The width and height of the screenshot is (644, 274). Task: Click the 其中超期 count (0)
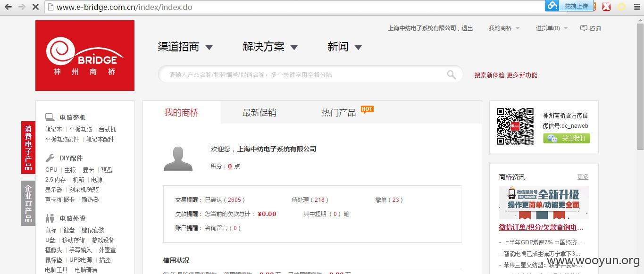click(335, 214)
